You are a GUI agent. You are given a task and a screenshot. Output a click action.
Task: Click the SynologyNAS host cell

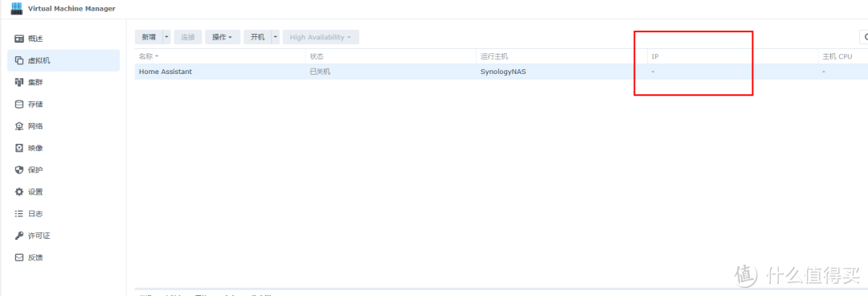pos(503,72)
